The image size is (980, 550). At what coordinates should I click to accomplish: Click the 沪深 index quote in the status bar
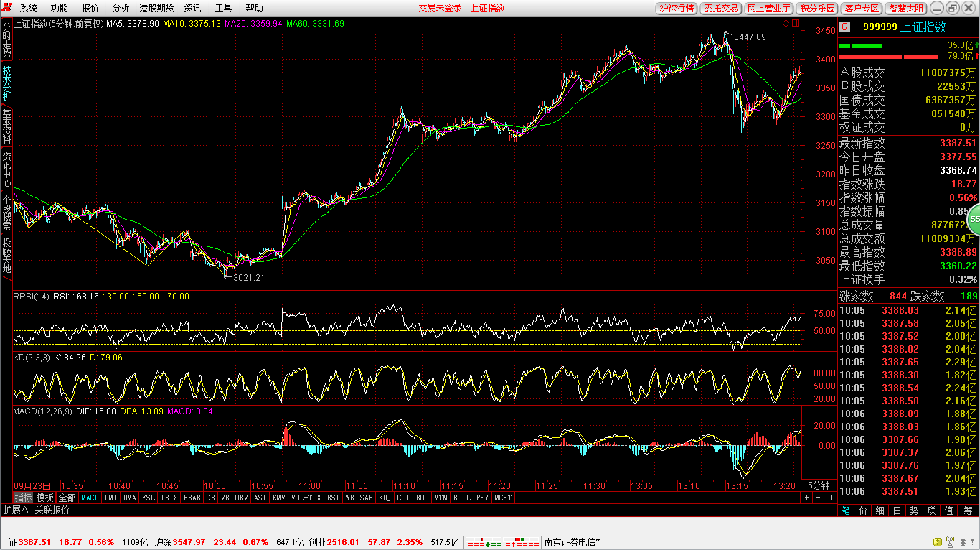[x=229, y=542]
